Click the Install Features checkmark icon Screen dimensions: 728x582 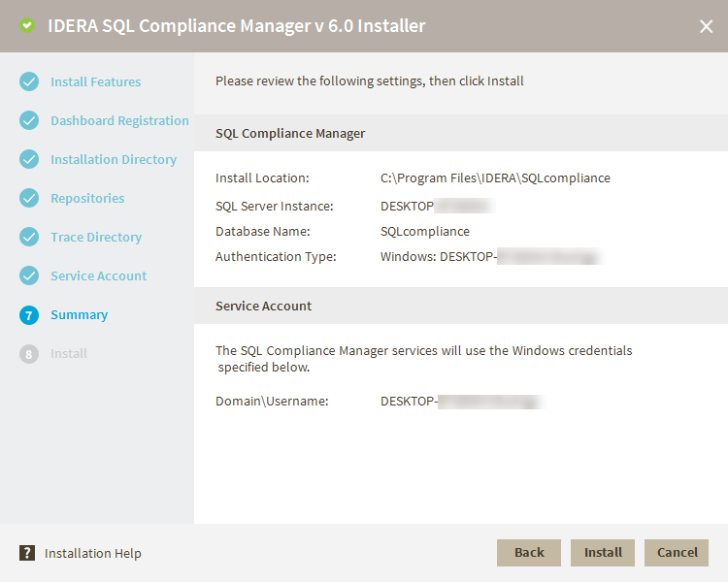pyautogui.click(x=29, y=81)
